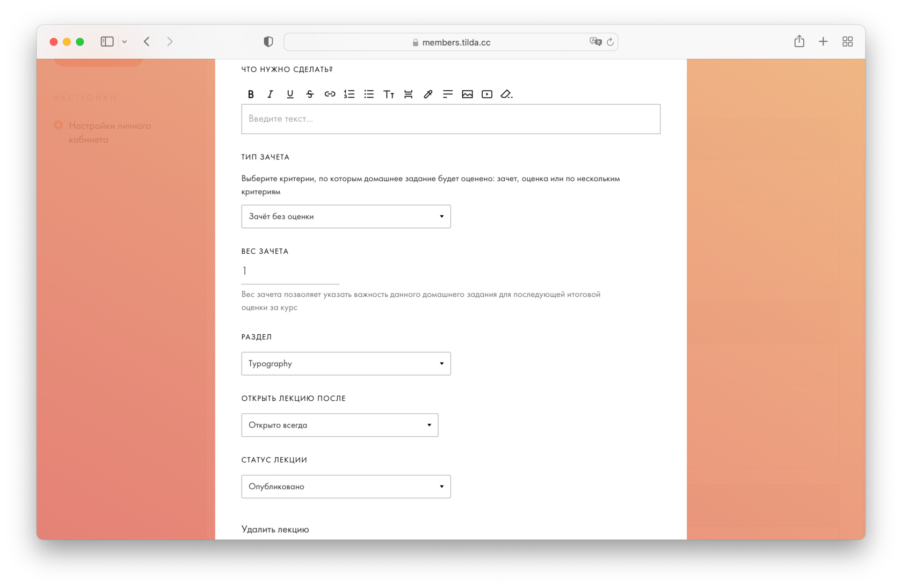The image size is (902, 588).
Task: Open the font size Tт tool
Action: click(x=389, y=94)
